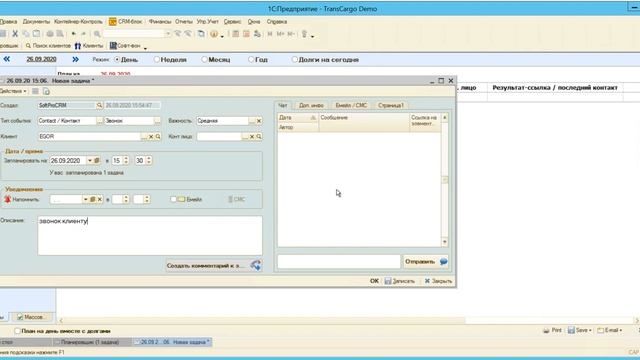
Task: Open the Контейнер-Контроль menu
Action: [78, 22]
